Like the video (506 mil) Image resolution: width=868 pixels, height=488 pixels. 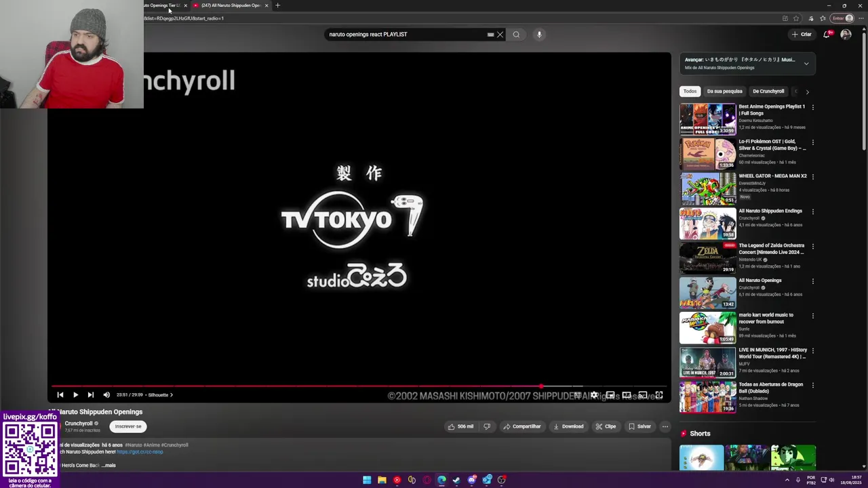[460, 426]
